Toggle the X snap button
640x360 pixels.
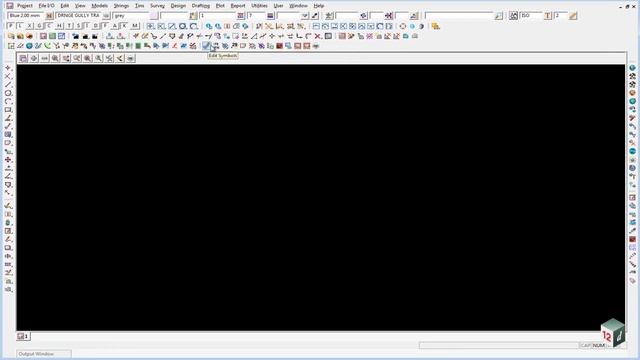pyautogui.click(x=30, y=26)
